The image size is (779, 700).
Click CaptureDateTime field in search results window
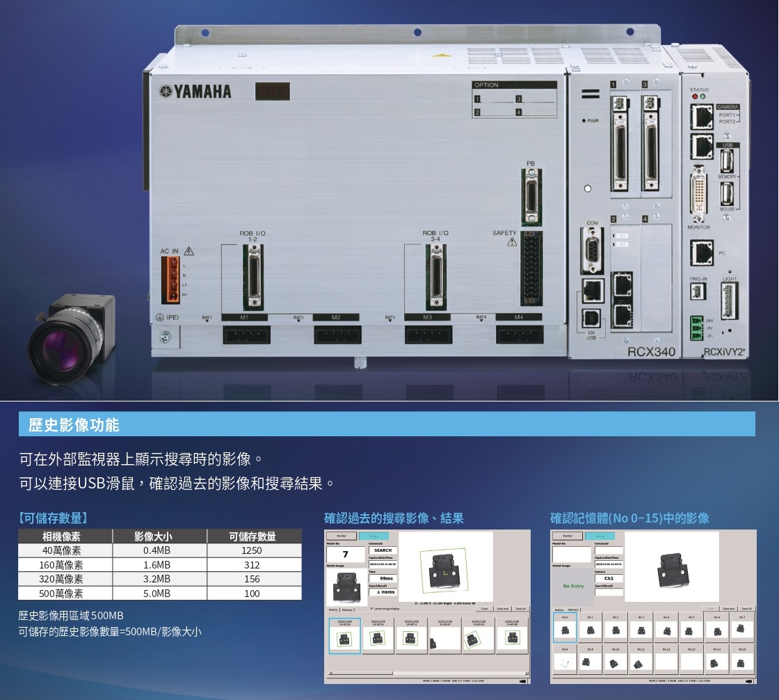pyautogui.click(x=383, y=564)
